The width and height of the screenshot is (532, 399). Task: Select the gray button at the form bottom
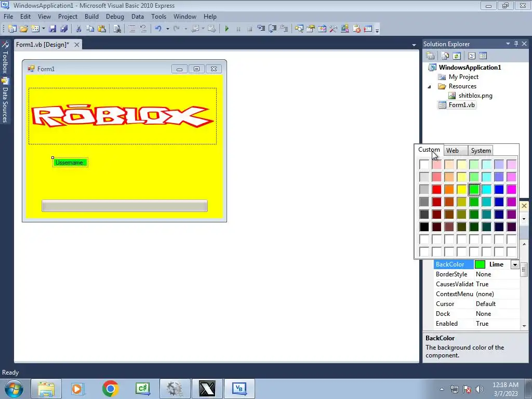125,206
